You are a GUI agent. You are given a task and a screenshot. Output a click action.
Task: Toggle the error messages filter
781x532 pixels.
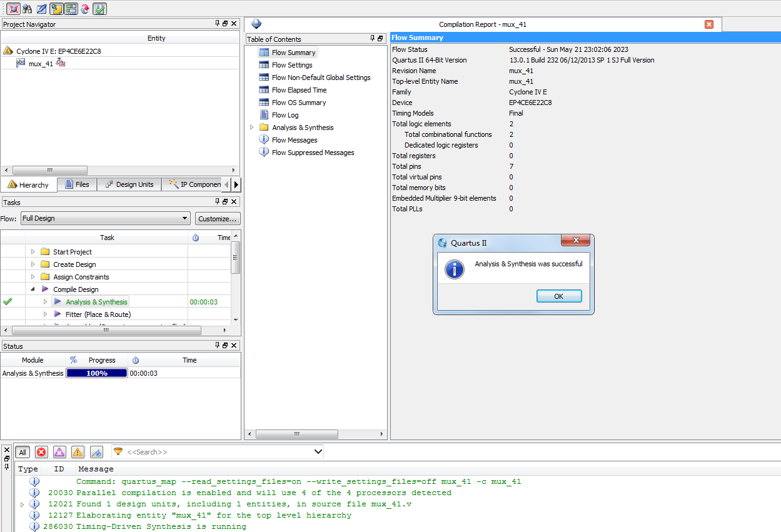pos(41,452)
